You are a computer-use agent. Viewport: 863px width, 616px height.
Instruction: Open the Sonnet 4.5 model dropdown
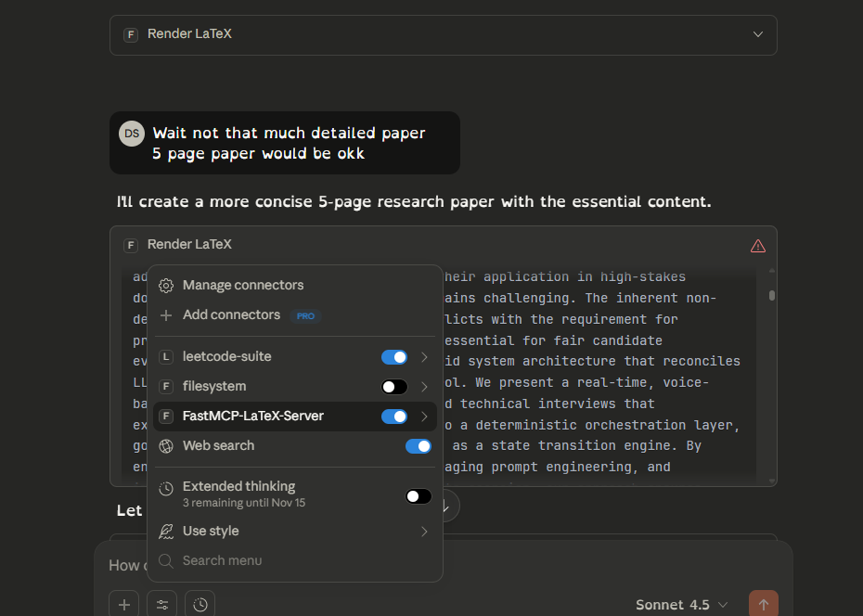coord(681,604)
